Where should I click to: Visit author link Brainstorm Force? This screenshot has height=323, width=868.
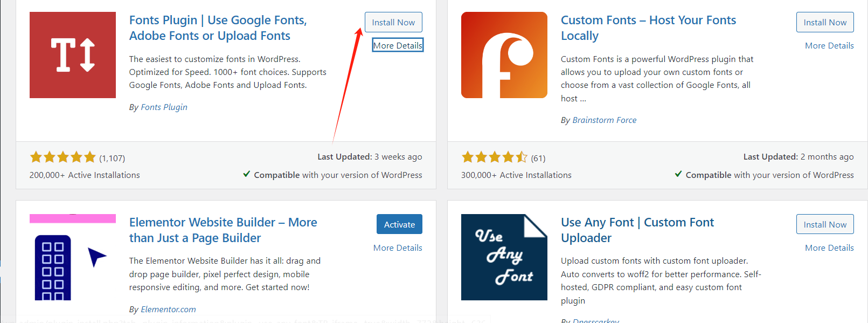click(604, 120)
